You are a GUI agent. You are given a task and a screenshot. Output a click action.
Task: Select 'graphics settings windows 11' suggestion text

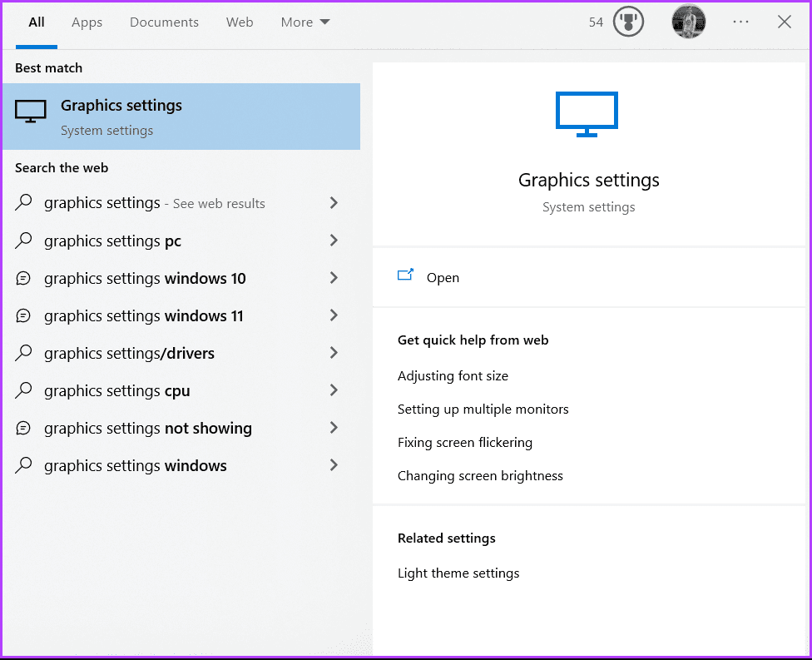(x=143, y=316)
